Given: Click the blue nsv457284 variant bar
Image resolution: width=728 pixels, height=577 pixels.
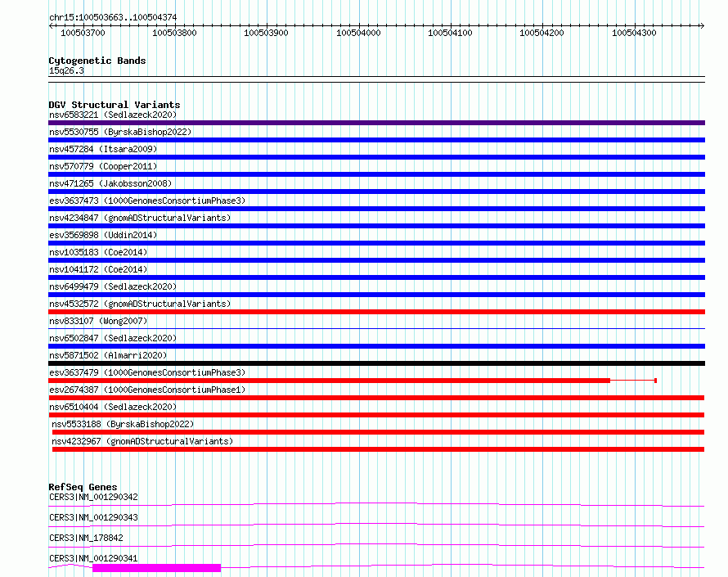Looking at the screenshot, I should click(x=376, y=157).
